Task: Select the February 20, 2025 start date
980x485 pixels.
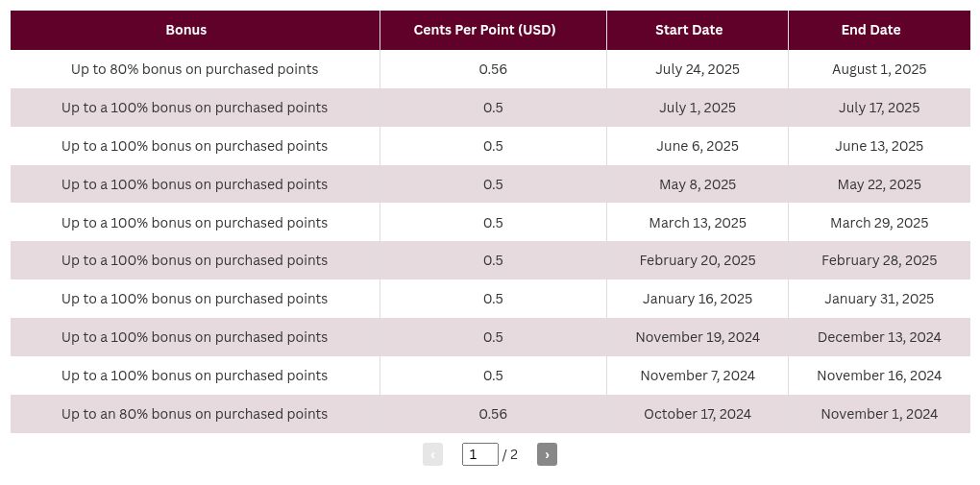Action: (698, 260)
